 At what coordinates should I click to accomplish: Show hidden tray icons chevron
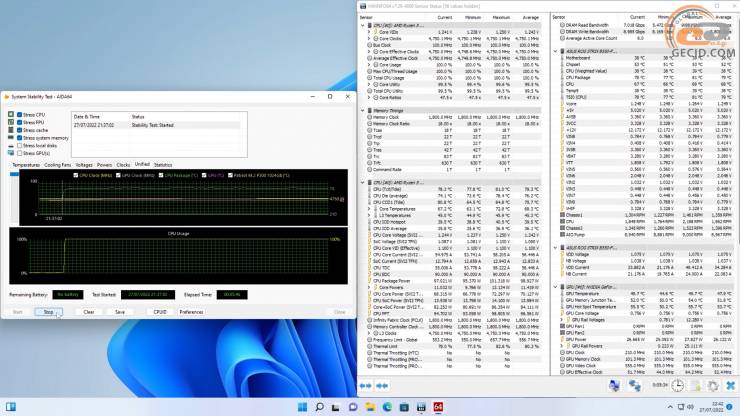(670, 407)
